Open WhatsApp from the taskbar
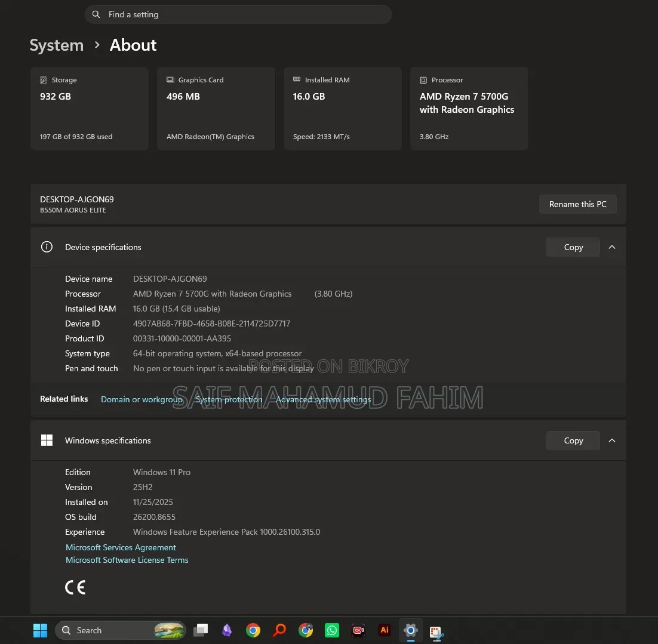Viewport: 658px width, 644px height. pyautogui.click(x=332, y=630)
